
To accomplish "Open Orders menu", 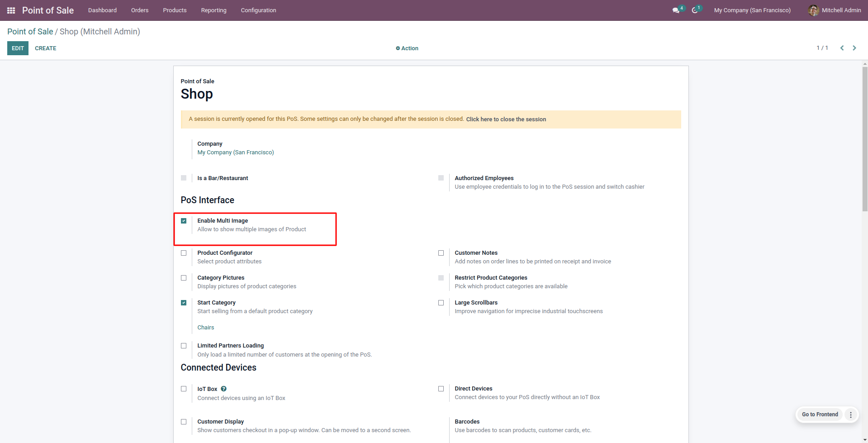I will 140,10.
